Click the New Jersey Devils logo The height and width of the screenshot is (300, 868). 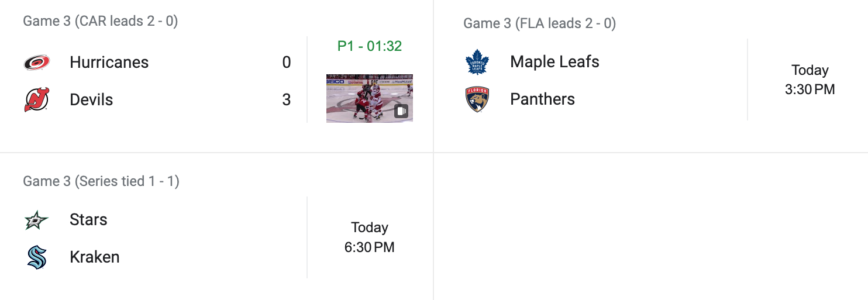coord(37,99)
